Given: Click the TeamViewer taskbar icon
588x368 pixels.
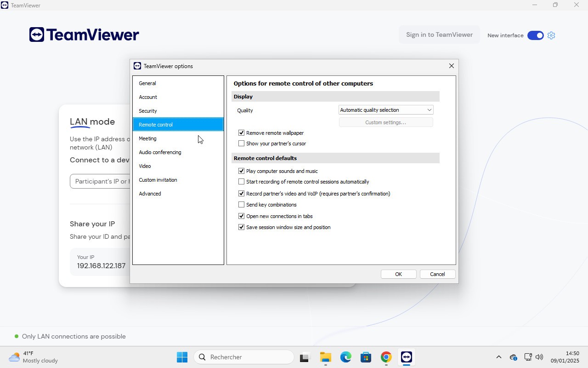Looking at the screenshot, I should click(406, 357).
